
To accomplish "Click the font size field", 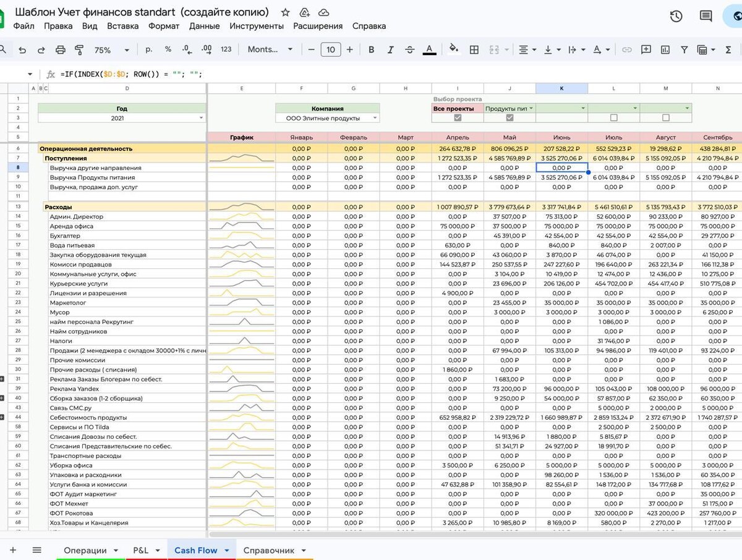I will point(331,50).
